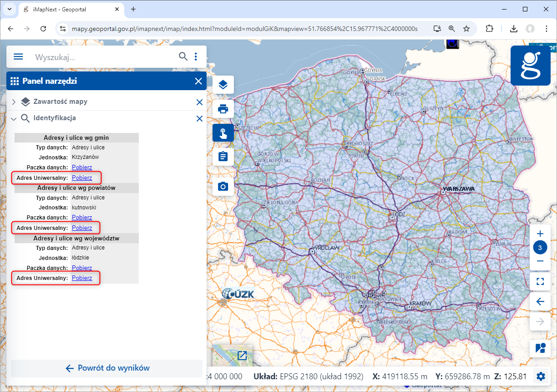This screenshot has width=557, height=392.
Task: Expand the Zawartość mapy section
Action: [13, 102]
